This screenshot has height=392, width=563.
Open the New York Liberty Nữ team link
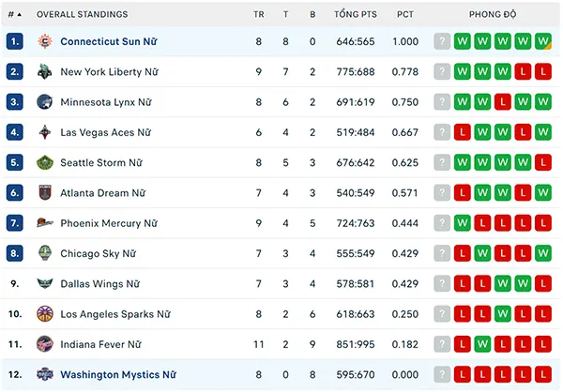coord(109,72)
